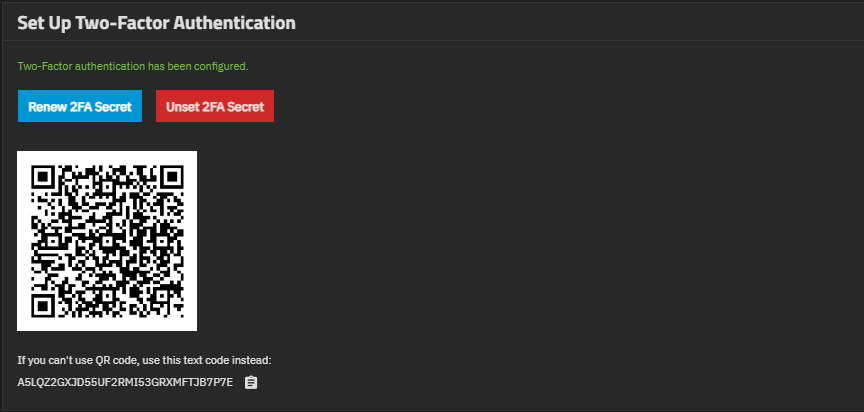Click the clipboard icon after the secret code
Image resolution: width=864 pixels, height=412 pixels.
pos(251,382)
